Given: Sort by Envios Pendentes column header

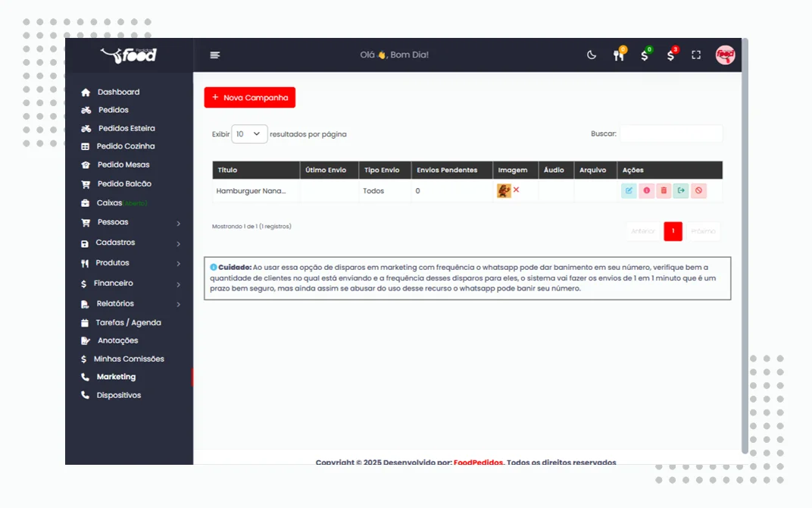Looking at the screenshot, I should [x=452, y=170].
